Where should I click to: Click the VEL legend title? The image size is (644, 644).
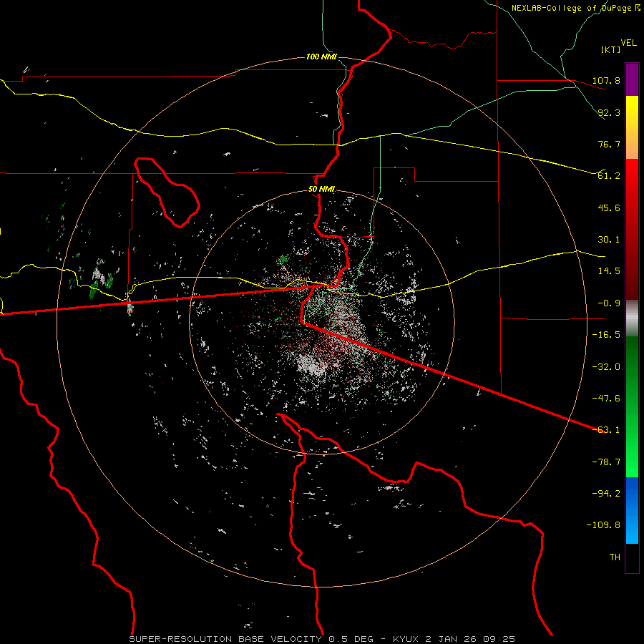coord(628,43)
